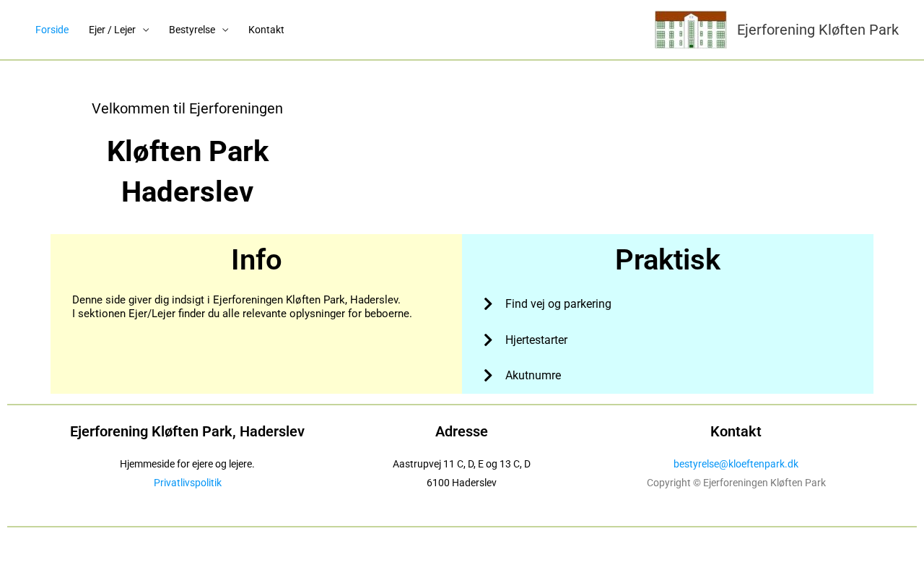
Task: Click the Kløften Park Haderslev heading
Action: [188, 172]
